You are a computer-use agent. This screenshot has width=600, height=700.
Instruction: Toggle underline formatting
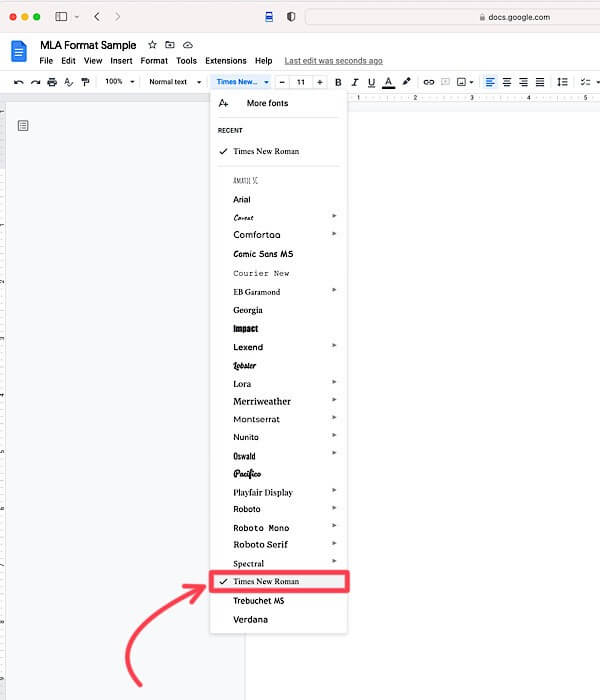371,82
